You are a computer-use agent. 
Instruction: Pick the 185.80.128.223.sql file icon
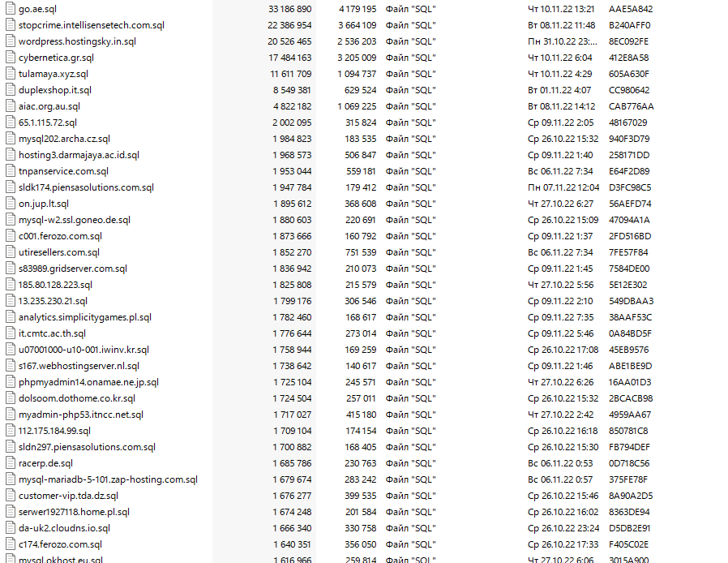pos(11,285)
